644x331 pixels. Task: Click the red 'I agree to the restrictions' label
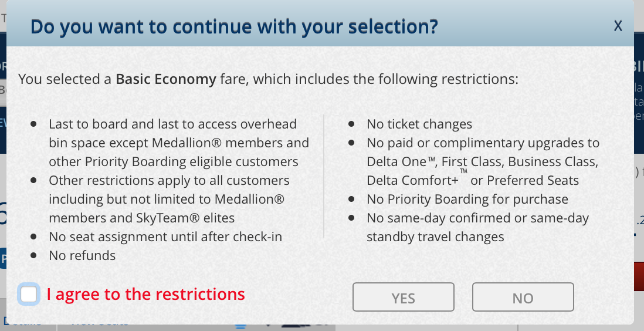(146, 295)
